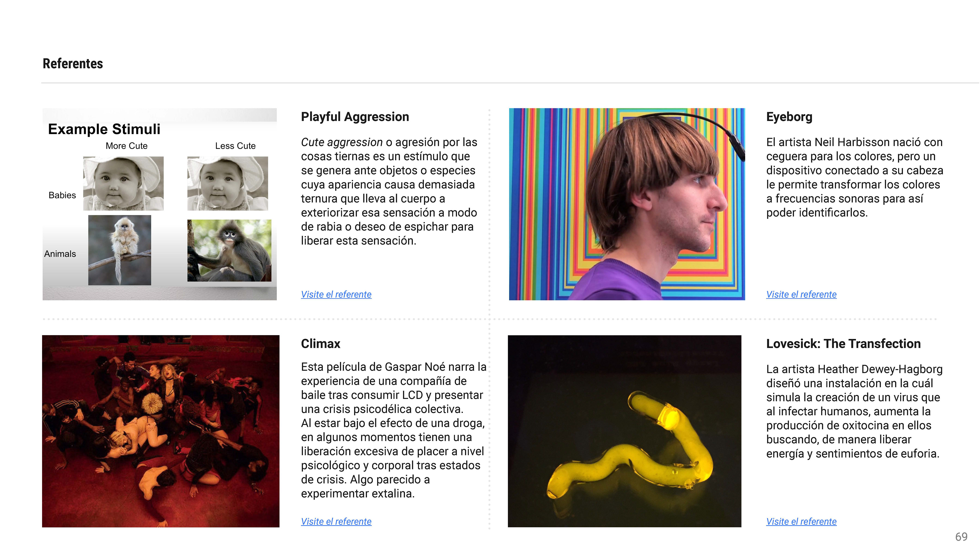This screenshot has height=550, width=980.
Task: Select the 'Climax' heading
Action: pyautogui.click(x=320, y=344)
